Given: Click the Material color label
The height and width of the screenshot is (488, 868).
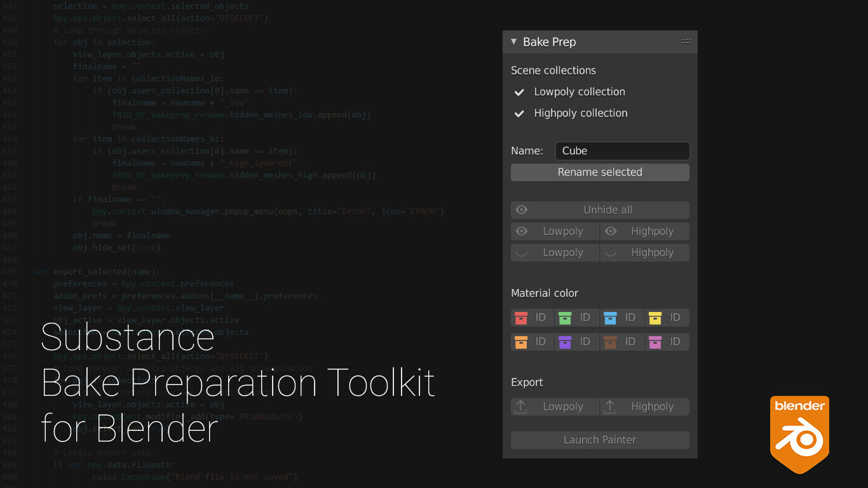Looking at the screenshot, I should point(545,293).
